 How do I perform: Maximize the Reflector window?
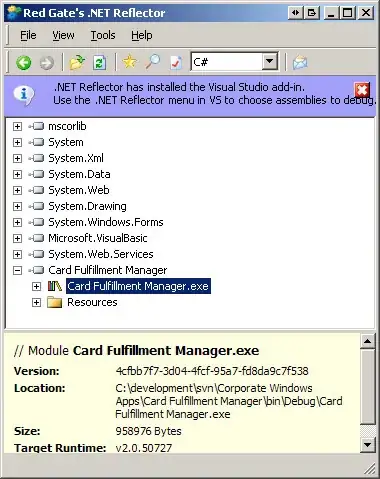tap(348, 13)
